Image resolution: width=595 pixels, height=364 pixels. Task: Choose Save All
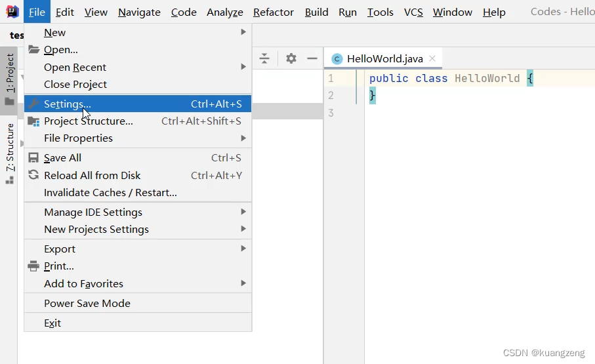pos(138,157)
